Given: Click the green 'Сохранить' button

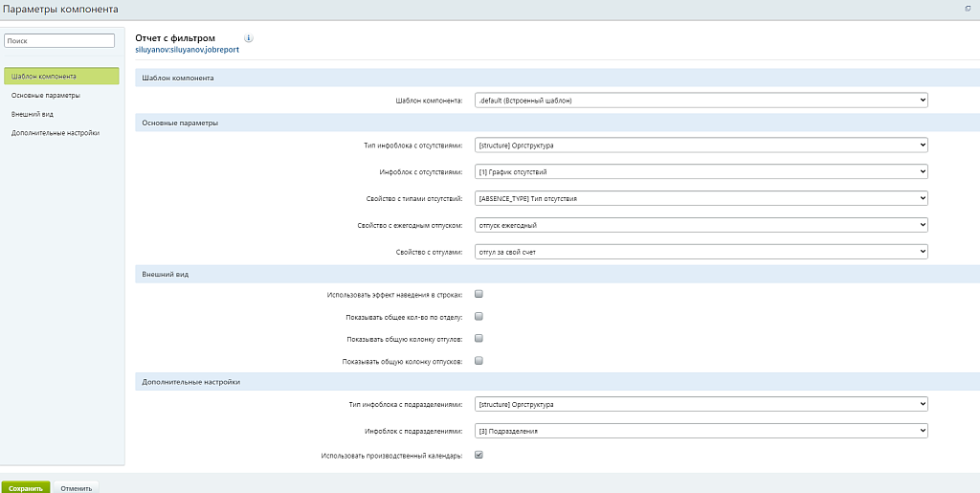Looking at the screenshot, I should point(25,487).
